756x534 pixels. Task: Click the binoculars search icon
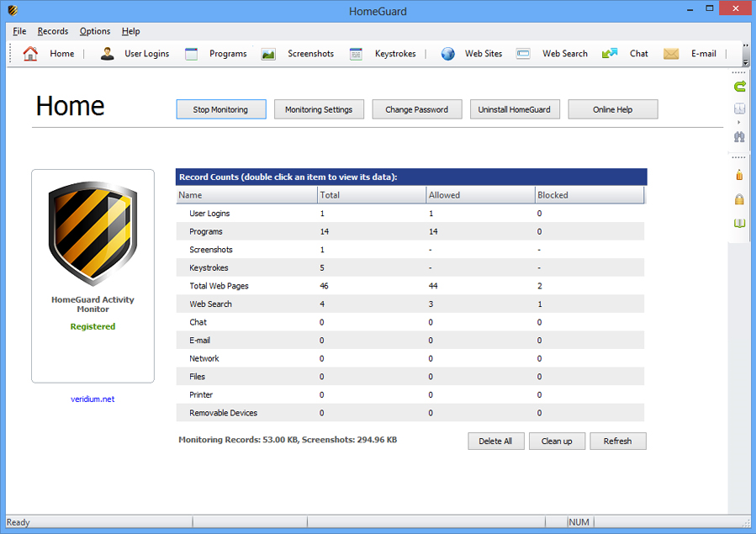pyautogui.click(x=739, y=137)
